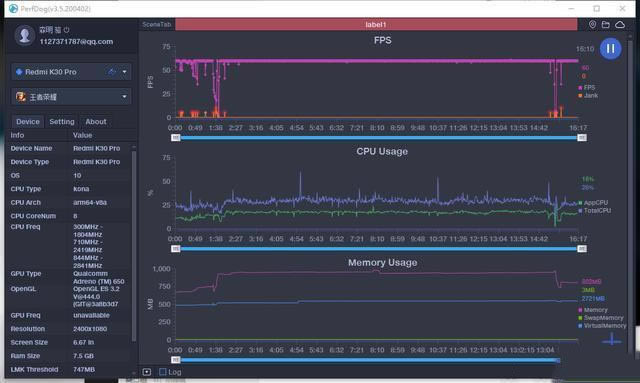This screenshot has height=383, width=640.
Task: Enable the Log checkbox
Action: pos(162,372)
